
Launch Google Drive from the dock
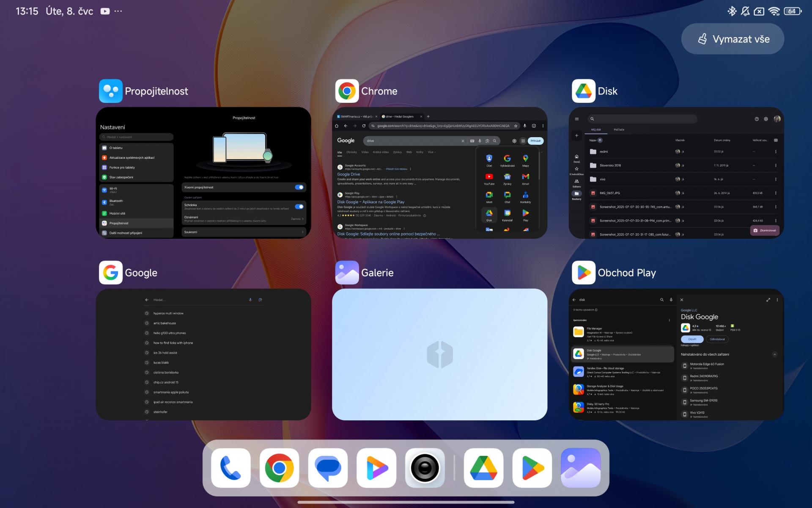pyautogui.click(x=484, y=468)
